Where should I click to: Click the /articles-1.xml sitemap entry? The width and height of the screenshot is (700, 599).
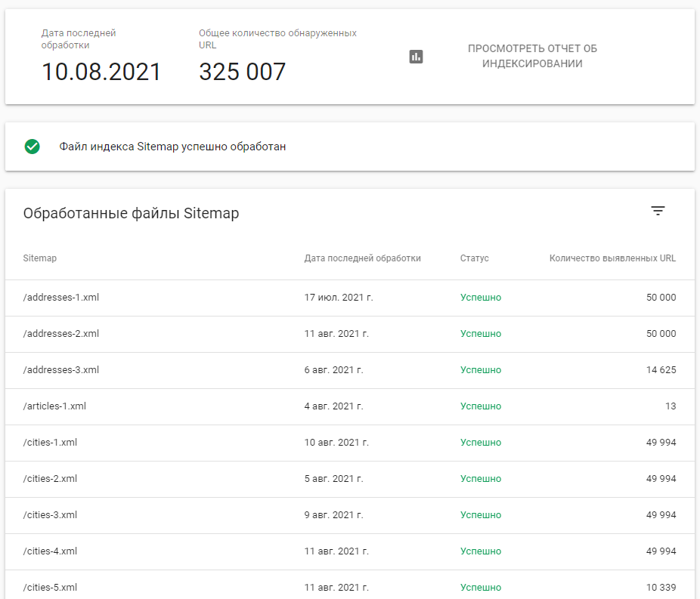click(54, 406)
